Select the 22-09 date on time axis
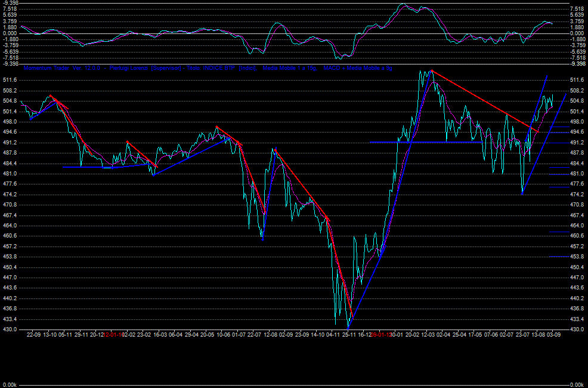The height and width of the screenshot is (388, 588). point(35,335)
